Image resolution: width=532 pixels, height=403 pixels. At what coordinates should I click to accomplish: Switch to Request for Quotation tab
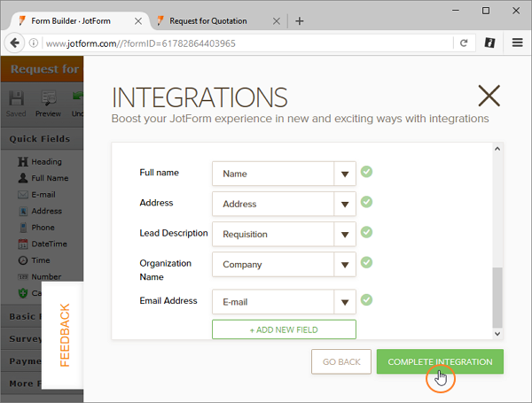coord(213,19)
